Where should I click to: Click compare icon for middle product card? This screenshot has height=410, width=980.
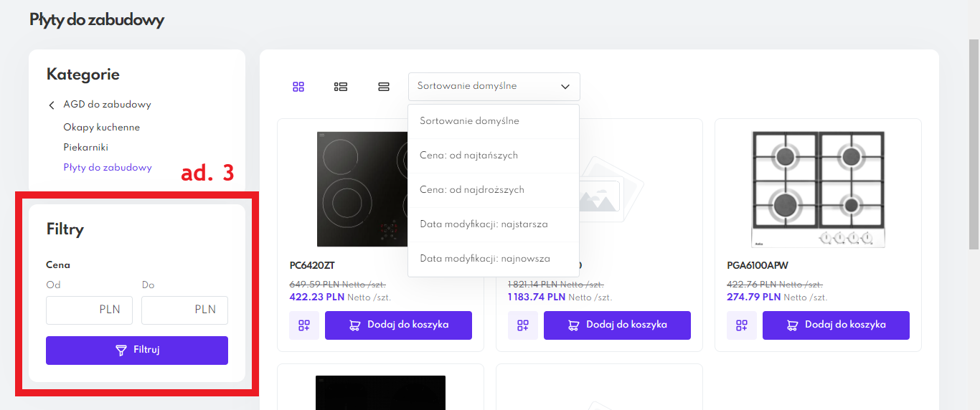coord(523,325)
